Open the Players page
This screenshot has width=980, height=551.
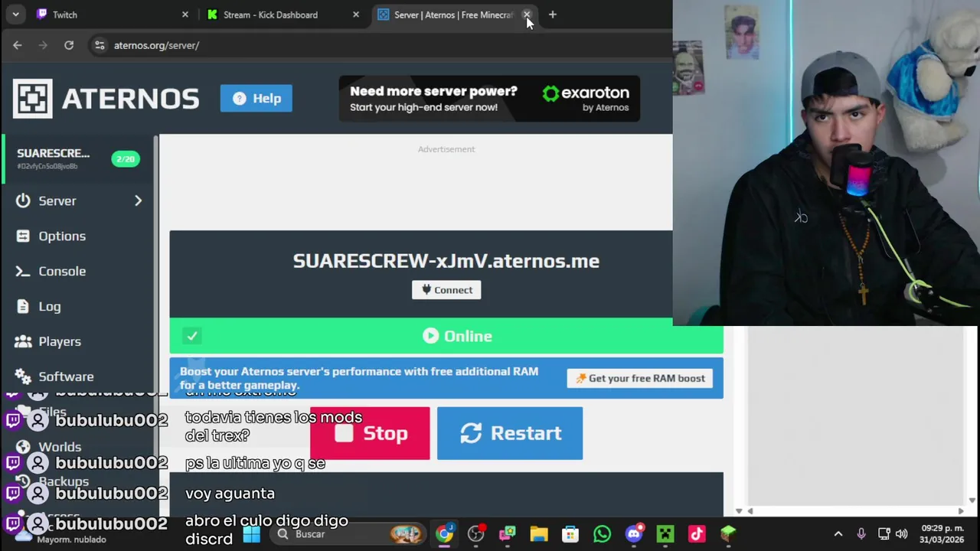coord(60,341)
